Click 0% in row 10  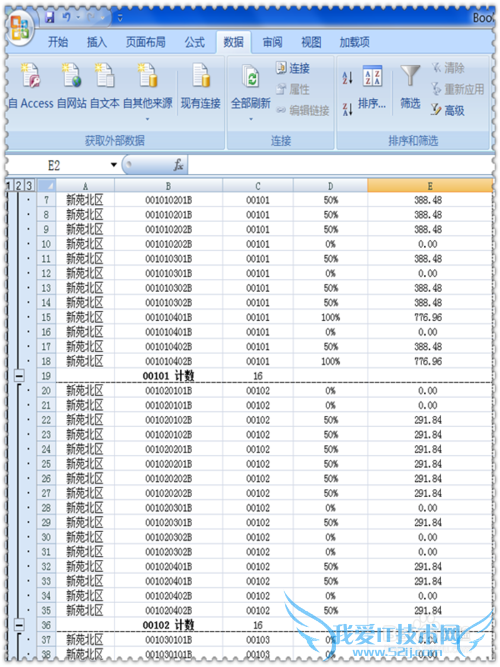coord(331,244)
